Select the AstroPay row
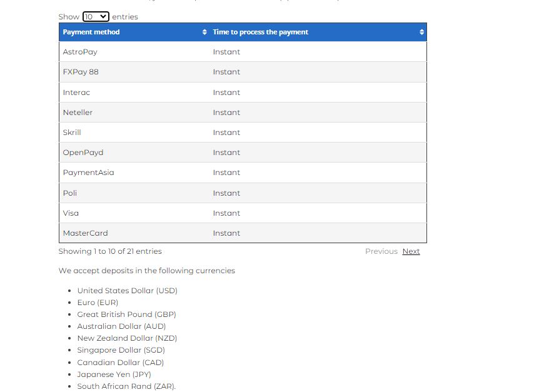 click(x=80, y=52)
